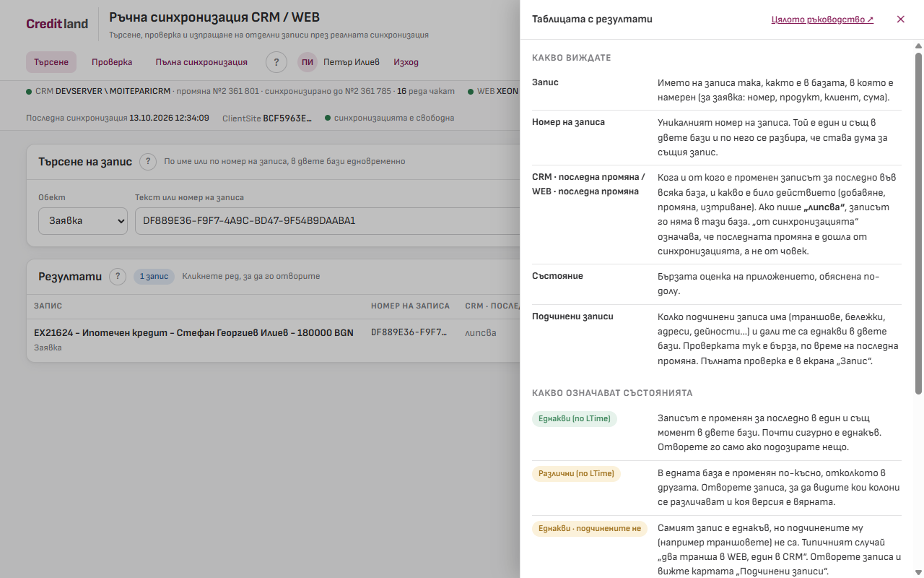Click the record number cell DF889E36-F9F7…
Image resolution: width=924 pixels, height=578 pixels.
click(410, 333)
